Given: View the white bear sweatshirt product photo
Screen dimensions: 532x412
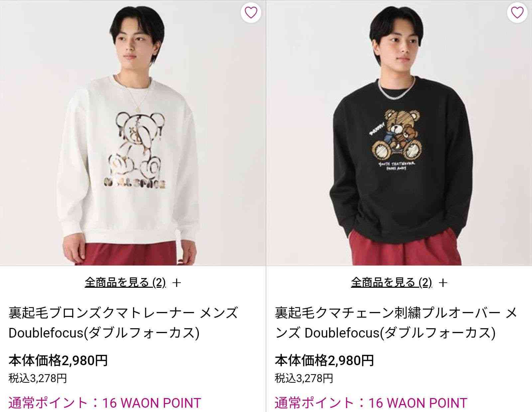Looking at the screenshot, I should 133,133.
